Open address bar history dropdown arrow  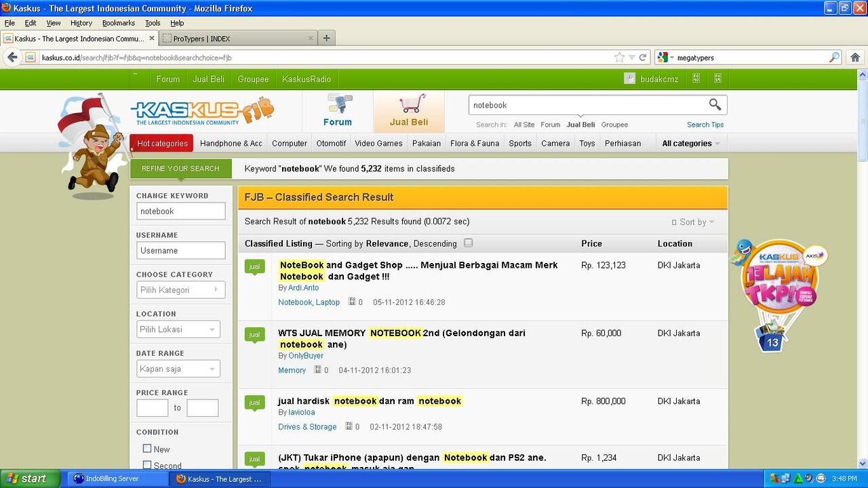632,58
